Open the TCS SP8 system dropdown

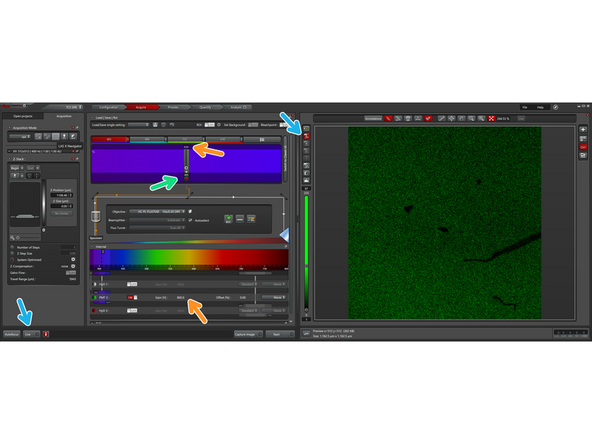(72, 107)
